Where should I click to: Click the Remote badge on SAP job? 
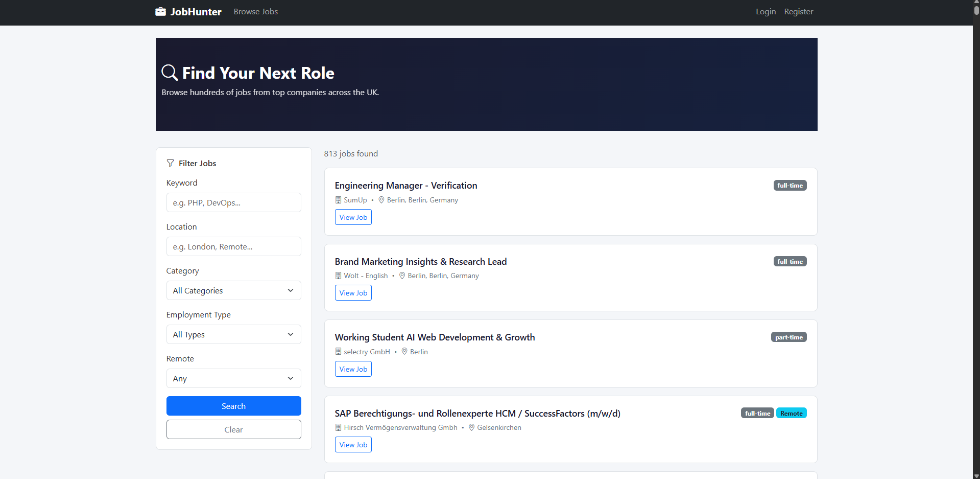tap(792, 413)
